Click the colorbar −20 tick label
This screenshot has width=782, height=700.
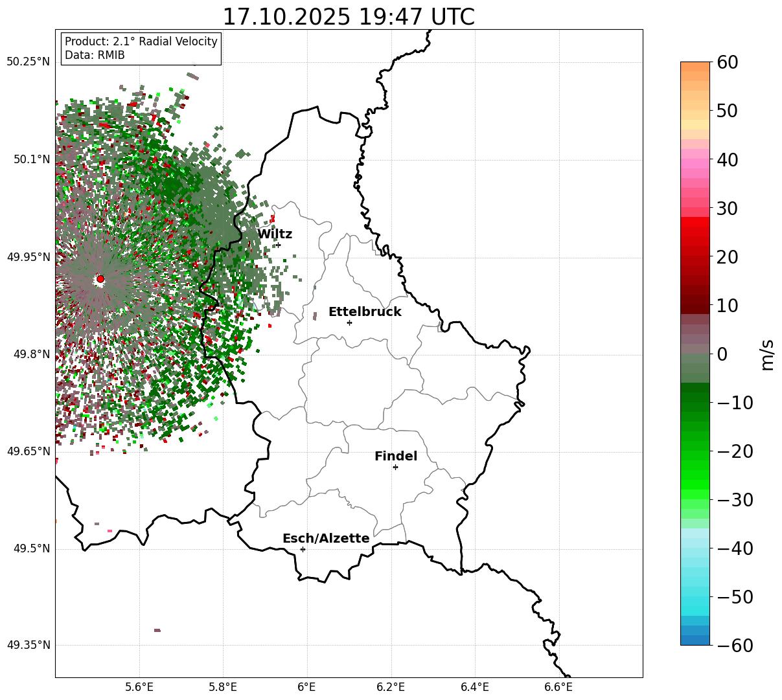[735, 451]
